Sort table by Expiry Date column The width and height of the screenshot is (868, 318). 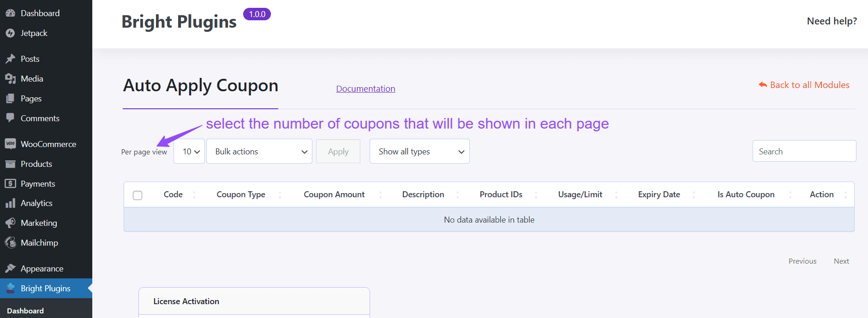pos(659,194)
